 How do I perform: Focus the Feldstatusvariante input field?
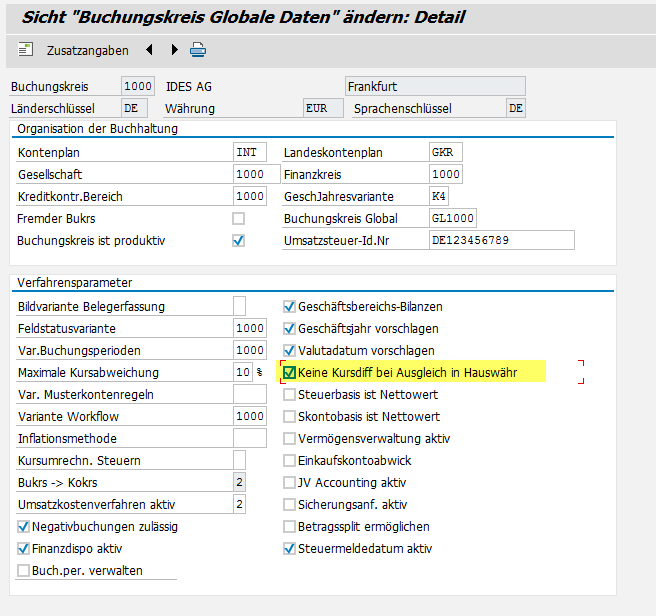[249, 329]
